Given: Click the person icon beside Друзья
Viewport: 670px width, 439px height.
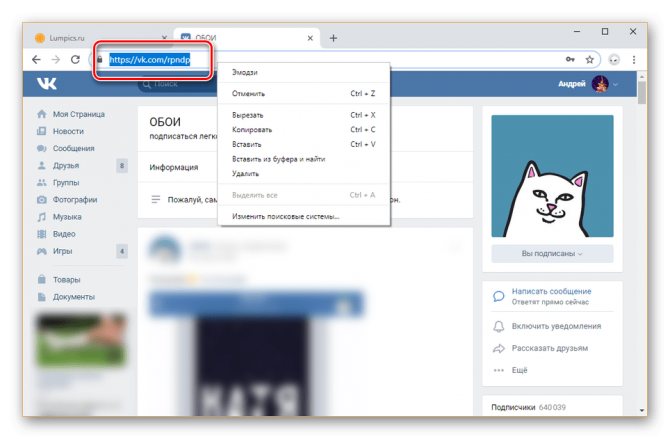Looking at the screenshot, I should 41,165.
